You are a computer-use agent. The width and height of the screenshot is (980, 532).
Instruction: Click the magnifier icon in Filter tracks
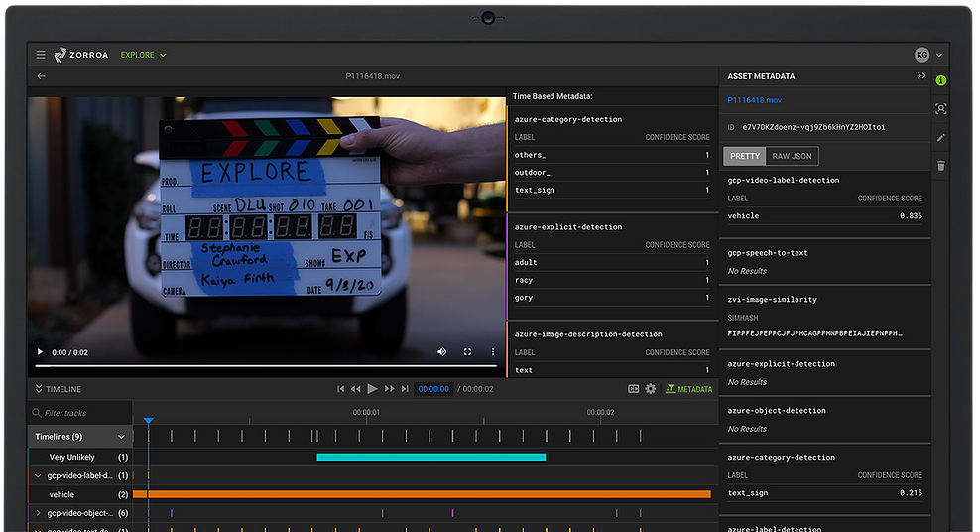tap(37, 413)
